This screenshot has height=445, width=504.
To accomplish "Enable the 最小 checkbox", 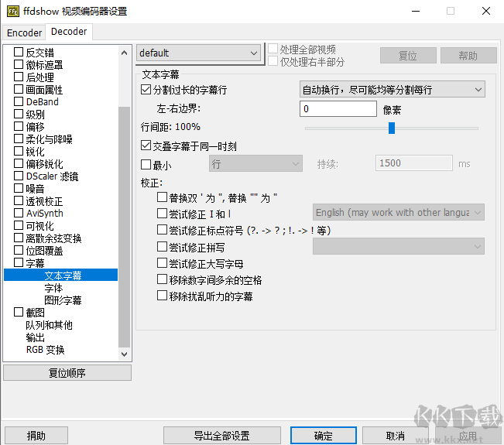I will click(146, 165).
